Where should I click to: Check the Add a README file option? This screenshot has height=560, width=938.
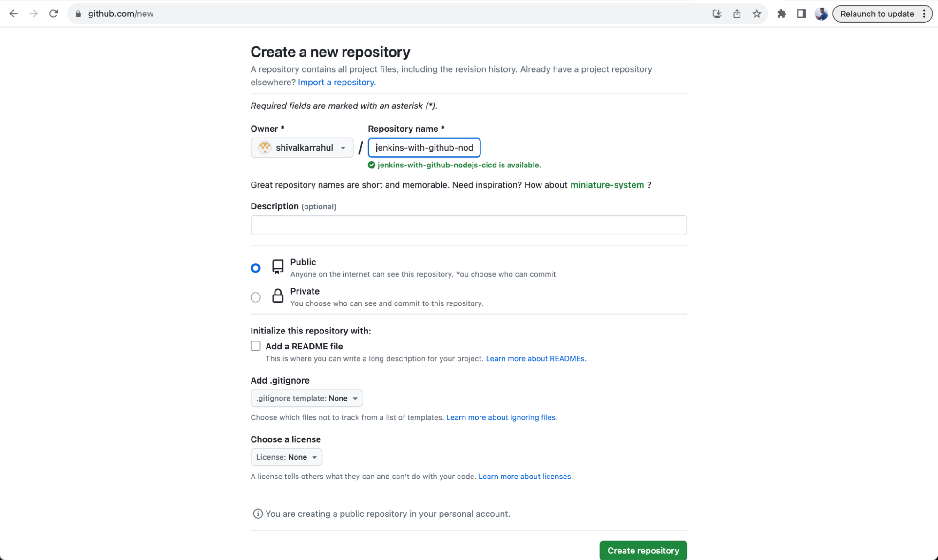point(255,346)
